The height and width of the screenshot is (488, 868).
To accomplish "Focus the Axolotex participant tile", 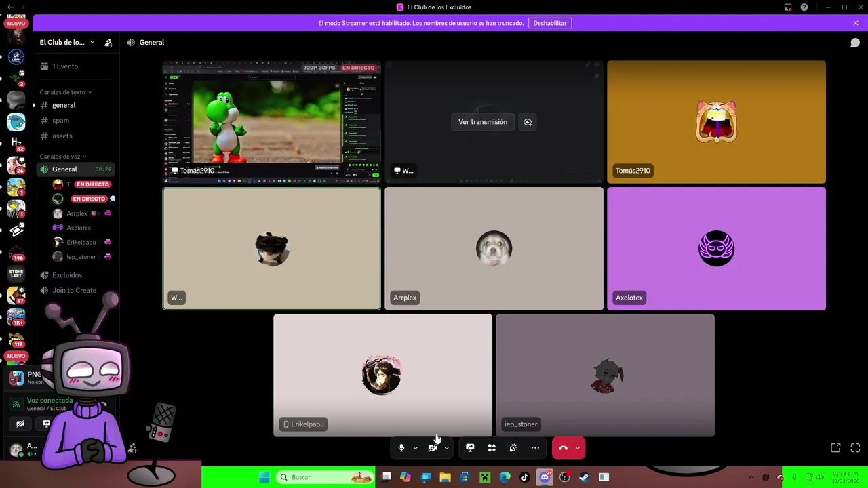I will [x=716, y=249].
